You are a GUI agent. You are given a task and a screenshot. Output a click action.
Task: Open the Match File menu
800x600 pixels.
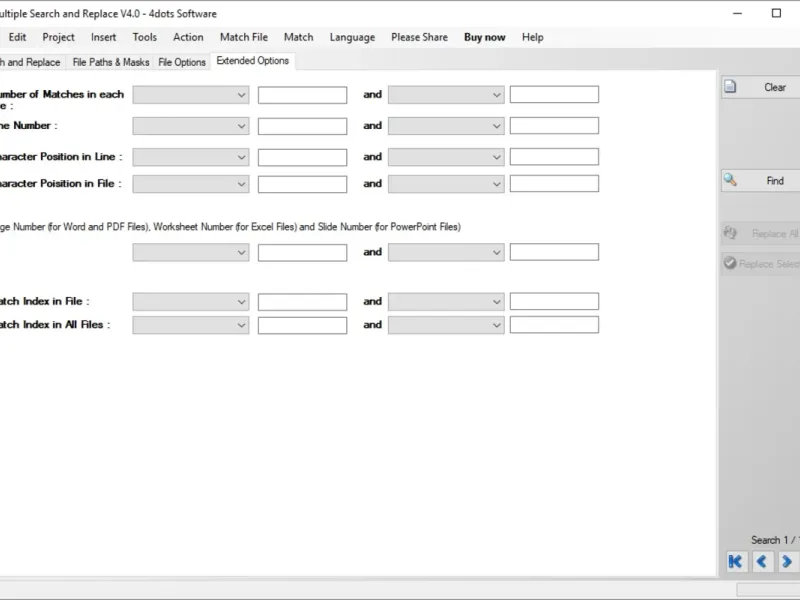tap(243, 37)
